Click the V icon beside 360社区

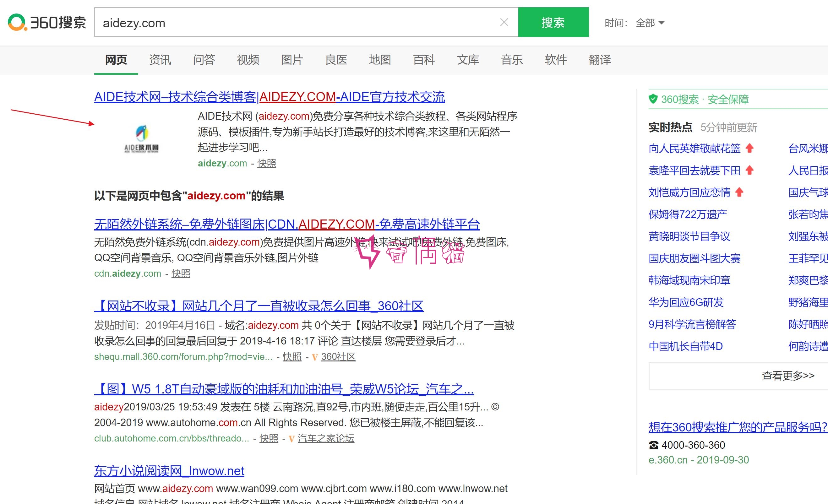point(315,357)
